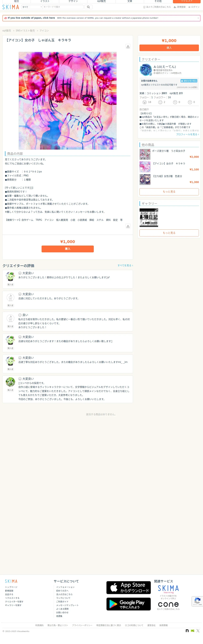This screenshot has height=644, width=203.
Task: Open the 利用規約 footer link
Action: [39, 625]
